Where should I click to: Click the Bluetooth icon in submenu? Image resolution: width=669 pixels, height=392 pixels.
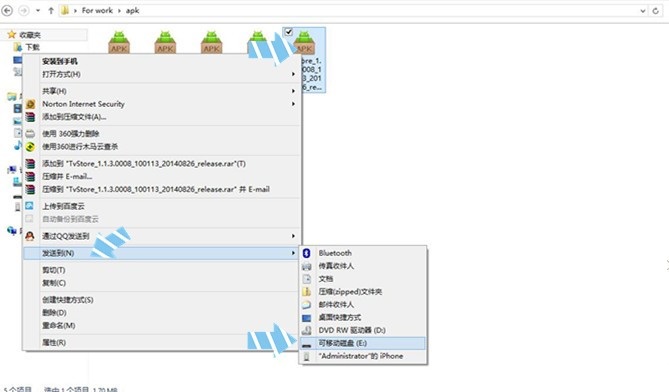coord(306,253)
